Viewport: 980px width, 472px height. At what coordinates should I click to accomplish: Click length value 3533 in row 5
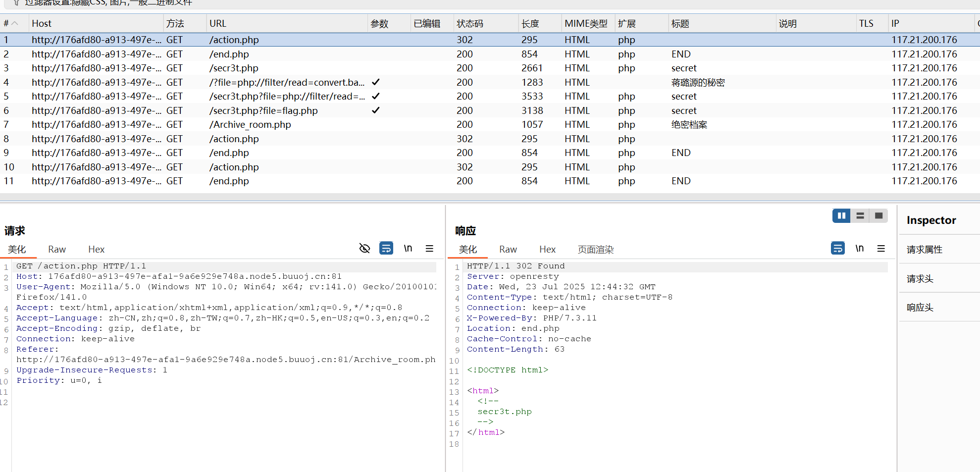(532, 96)
